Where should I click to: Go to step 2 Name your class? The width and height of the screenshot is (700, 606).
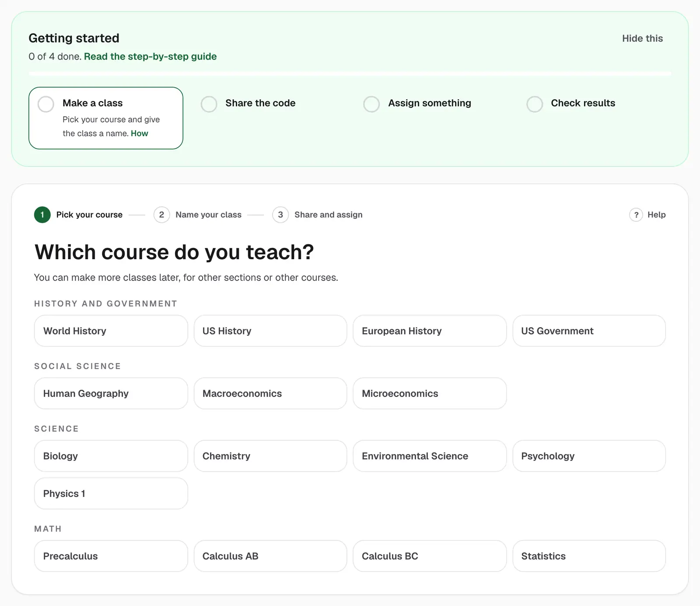pos(198,215)
